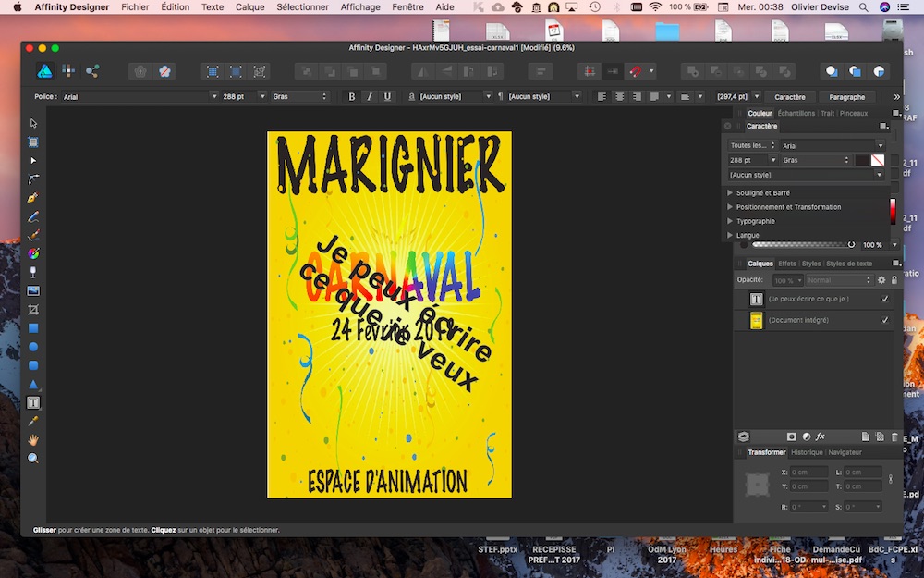Switch to Export Persona
The height and width of the screenshot is (578, 924).
(91, 71)
